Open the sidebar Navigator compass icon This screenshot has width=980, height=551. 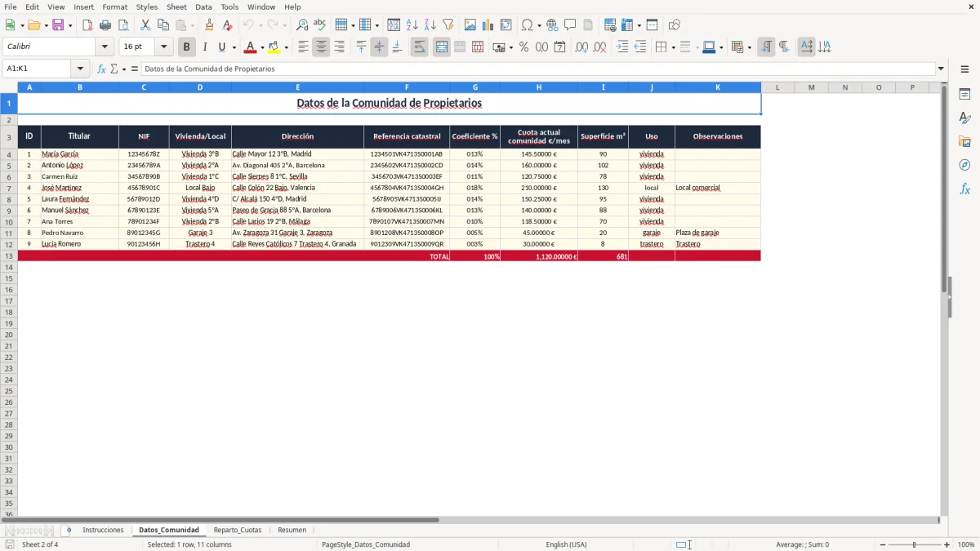(x=964, y=166)
